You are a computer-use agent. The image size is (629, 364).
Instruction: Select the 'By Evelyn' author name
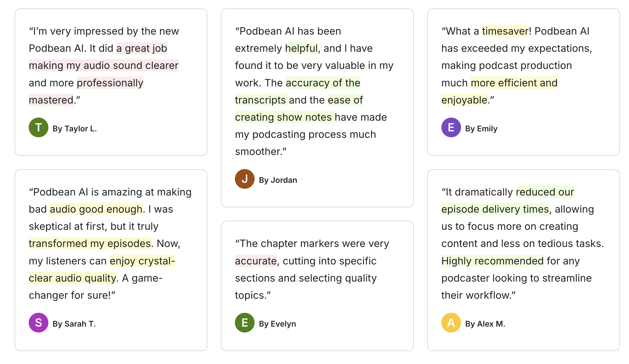(277, 324)
